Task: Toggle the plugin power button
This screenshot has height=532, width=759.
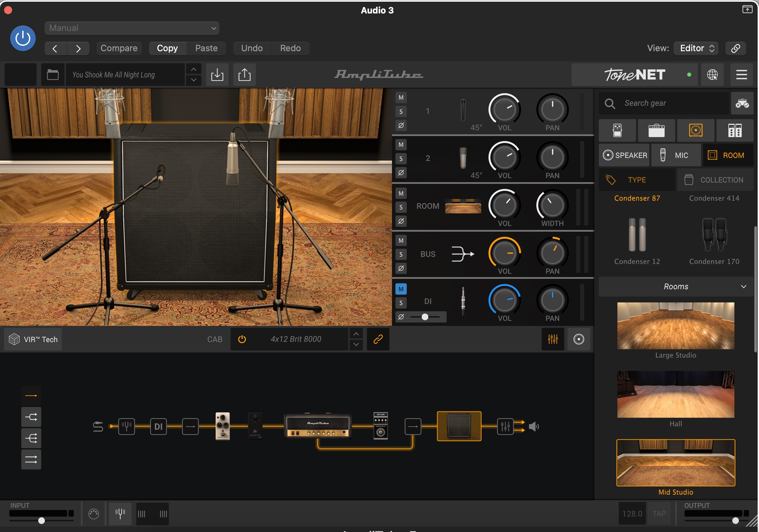Action: 23,38
